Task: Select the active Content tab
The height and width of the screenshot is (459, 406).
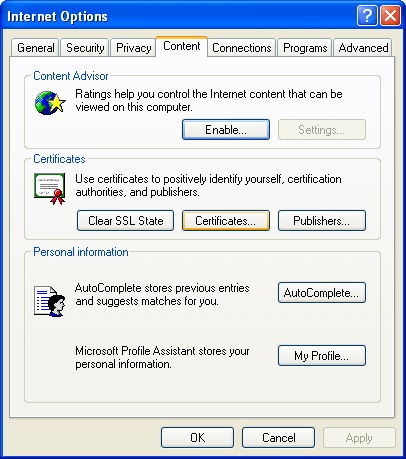Action: pyautogui.click(x=182, y=46)
